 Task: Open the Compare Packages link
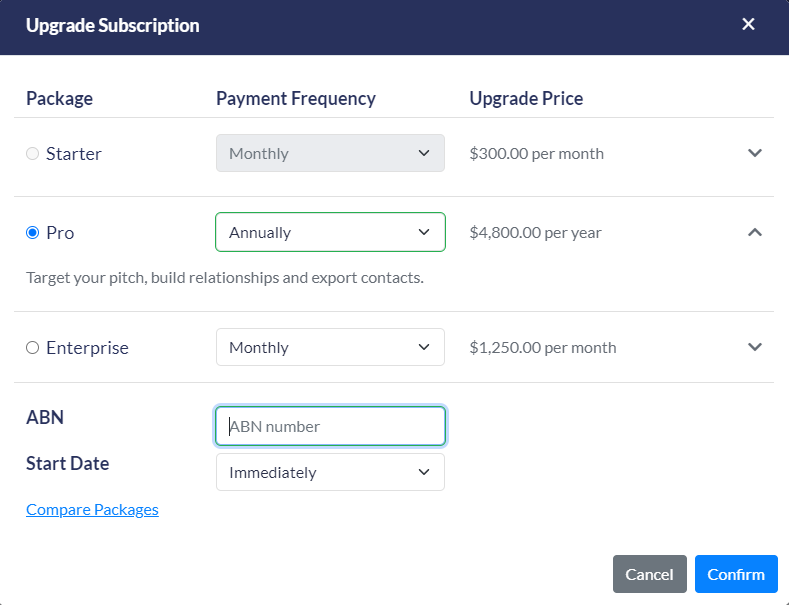pos(92,510)
